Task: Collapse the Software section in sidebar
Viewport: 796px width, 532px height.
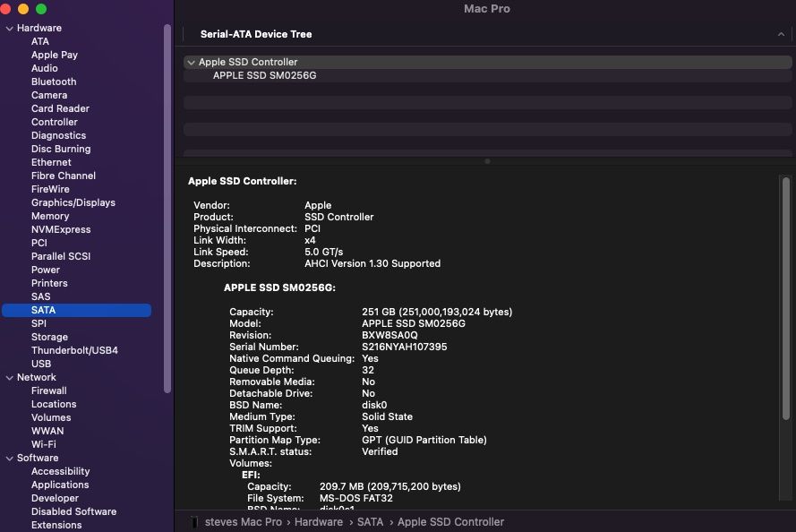Action: pos(9,459)
